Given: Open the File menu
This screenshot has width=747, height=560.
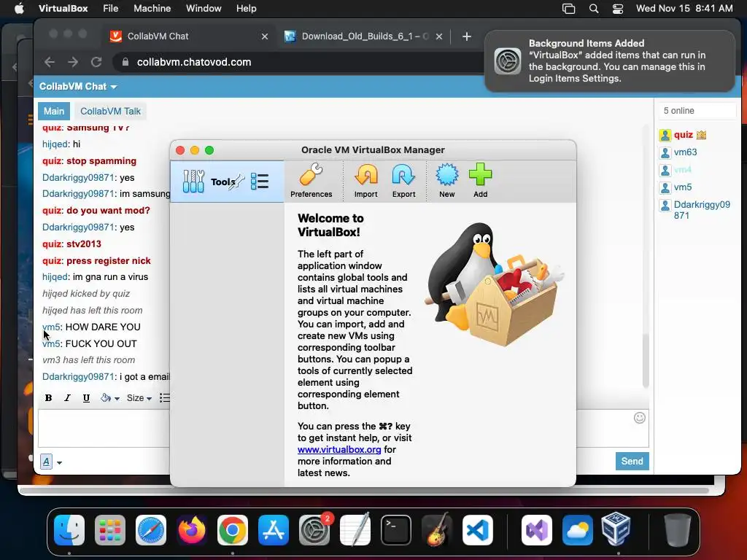Looking at the screenshot, I should [x=111, y=9].
